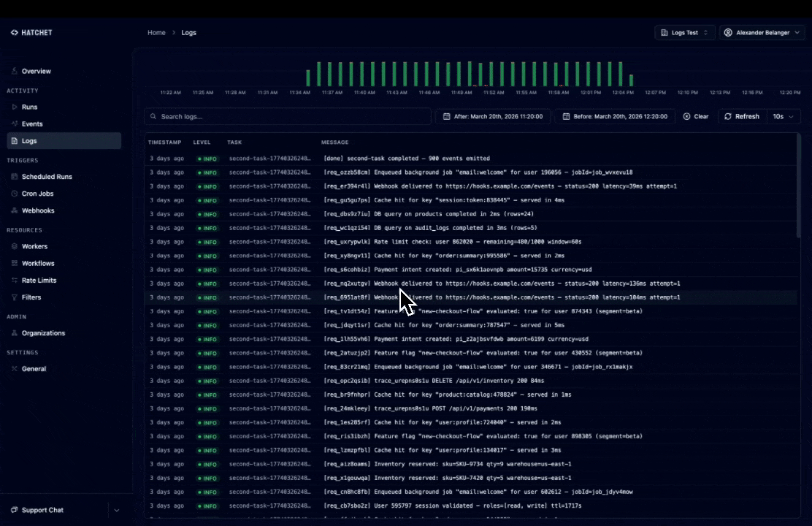812x526 pixels.
Task: Open the Overview page icon
Action: (x=15, y=72)
